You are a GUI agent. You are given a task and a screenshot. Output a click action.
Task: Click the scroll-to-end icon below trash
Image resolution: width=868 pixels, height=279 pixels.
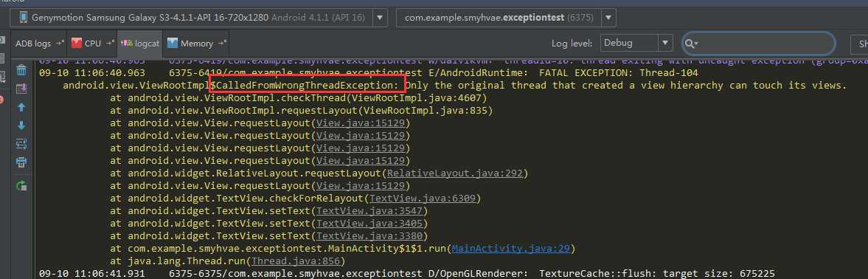(21, 89)
